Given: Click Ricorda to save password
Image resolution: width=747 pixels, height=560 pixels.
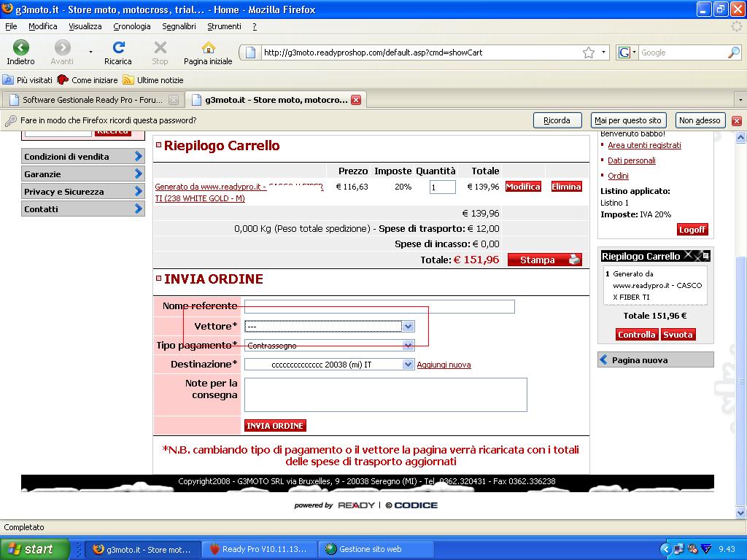Looking at the screenshot, I should click(x=557, y=120).
